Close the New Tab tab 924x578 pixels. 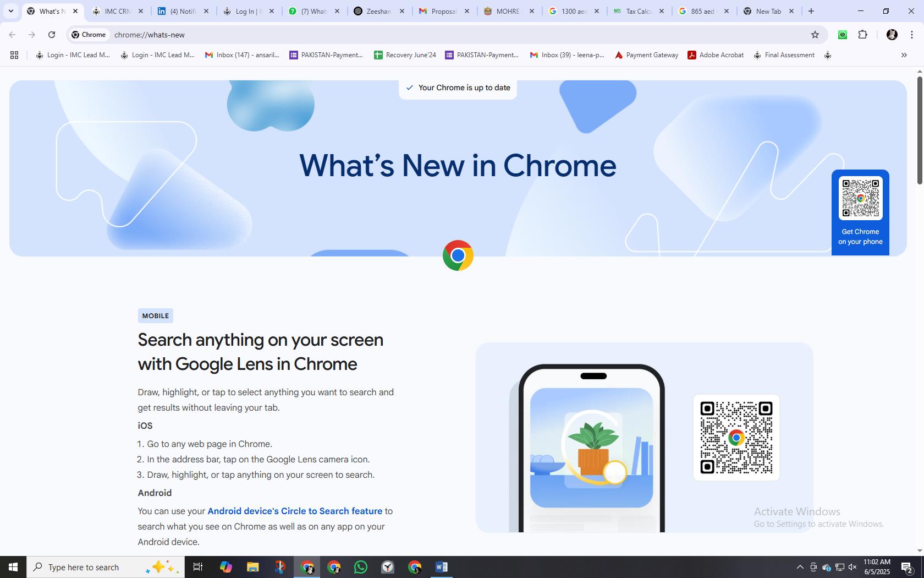[x=791, y=11]
